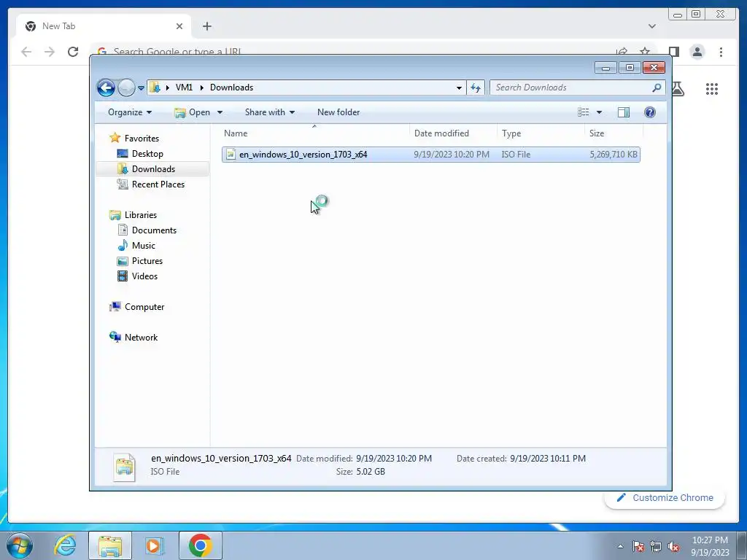Screen dimensions: 747x560
Task: Show hidden tray icons arrow
Action: (620, 546)
